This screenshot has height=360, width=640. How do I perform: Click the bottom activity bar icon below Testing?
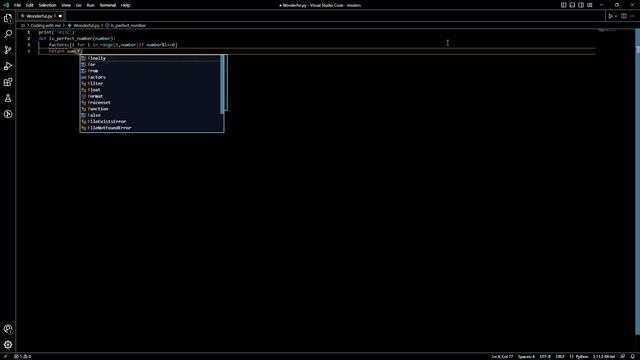pyautogui.click(x=8, y=114)
